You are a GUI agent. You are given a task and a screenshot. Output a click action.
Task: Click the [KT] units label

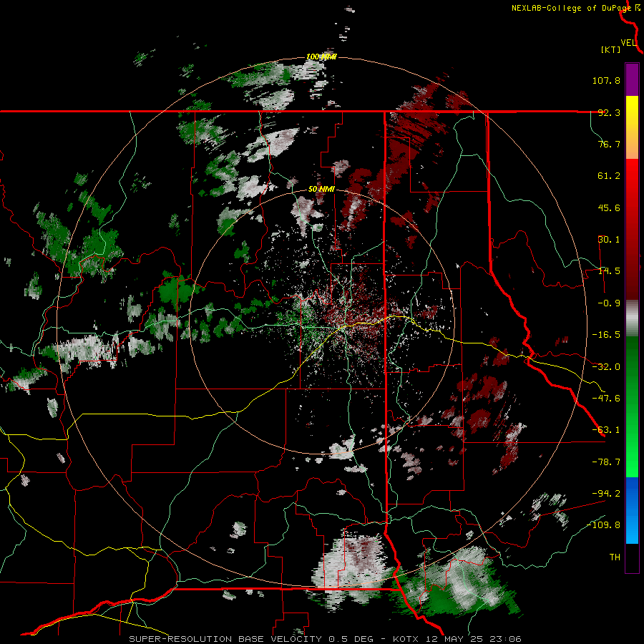tap(610, 49)
